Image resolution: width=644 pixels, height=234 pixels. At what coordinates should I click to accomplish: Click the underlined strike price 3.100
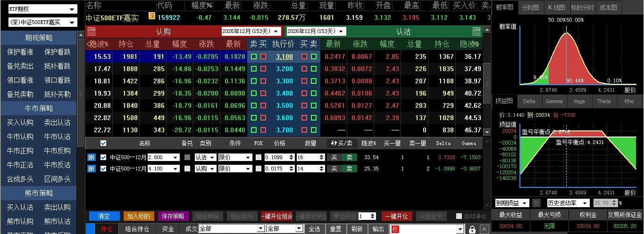tap(284, 56)
